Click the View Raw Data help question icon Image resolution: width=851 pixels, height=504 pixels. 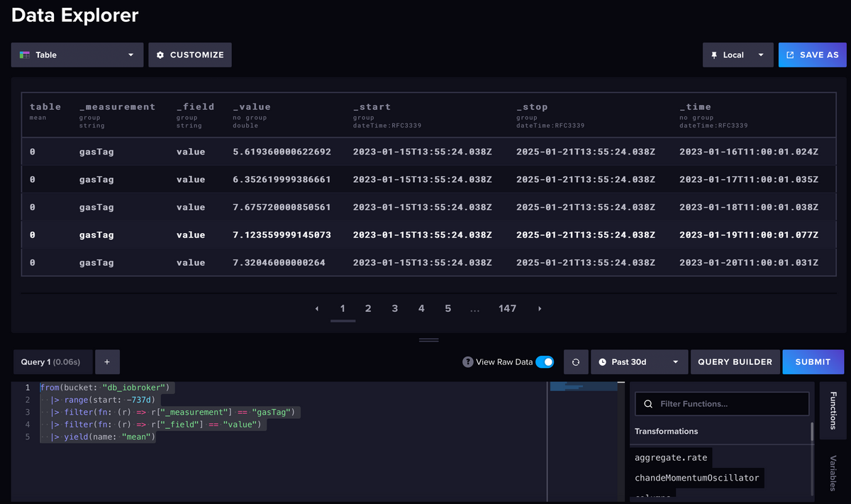tap(467, 362)
